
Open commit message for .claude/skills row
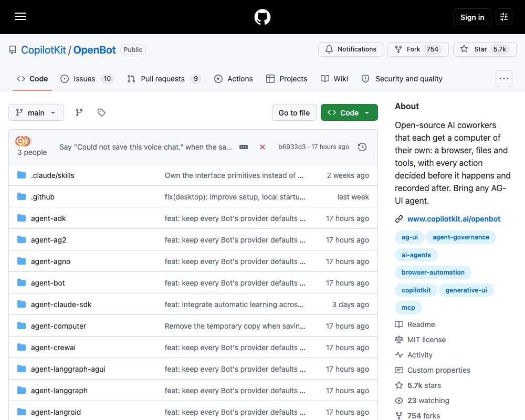coord(234,175)
